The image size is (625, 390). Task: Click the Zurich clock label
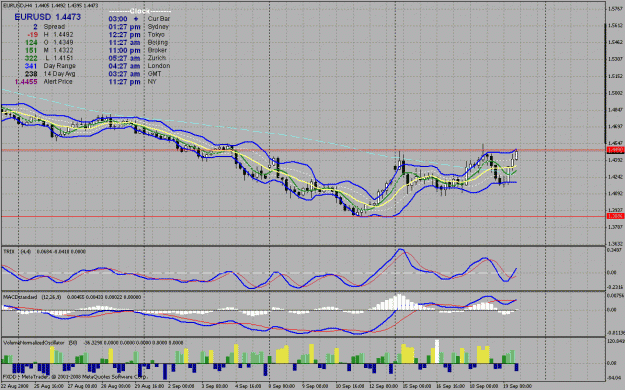[x=157, y=58]
